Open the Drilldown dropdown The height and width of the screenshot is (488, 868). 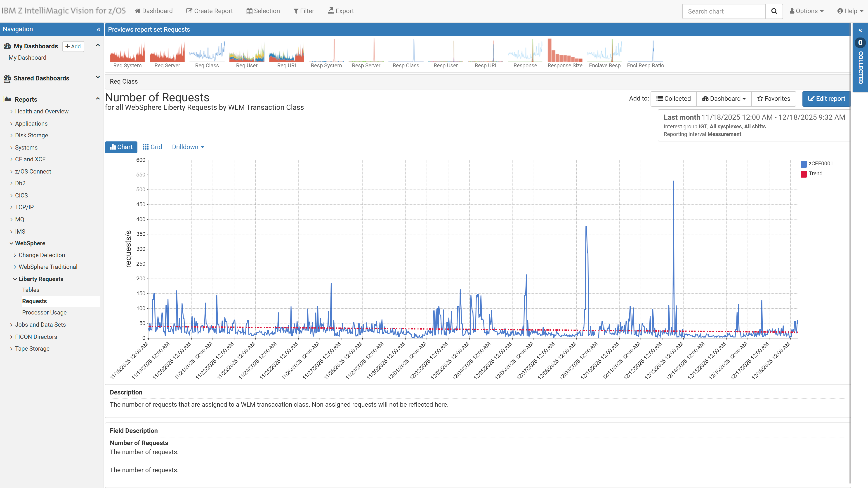(x=188, y=147)
